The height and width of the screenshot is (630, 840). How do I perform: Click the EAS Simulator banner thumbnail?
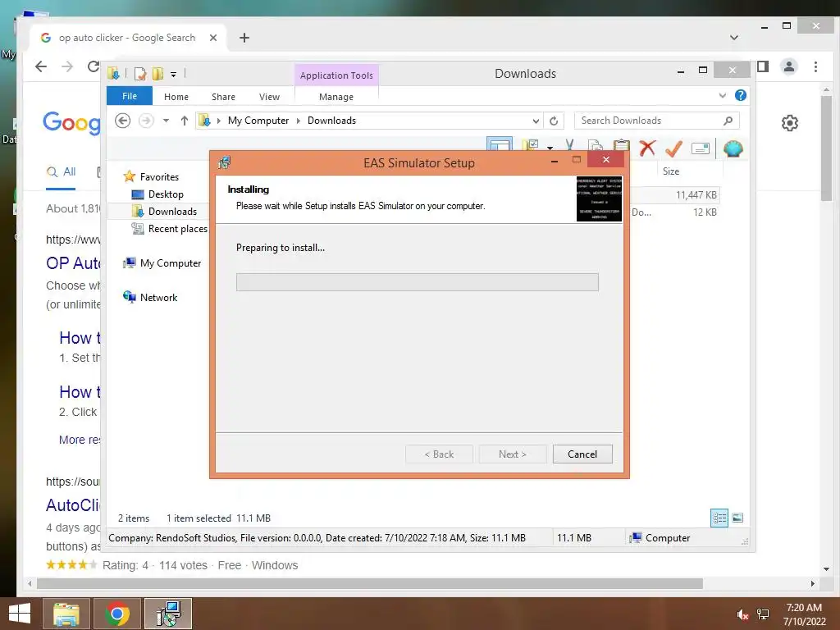599,199
